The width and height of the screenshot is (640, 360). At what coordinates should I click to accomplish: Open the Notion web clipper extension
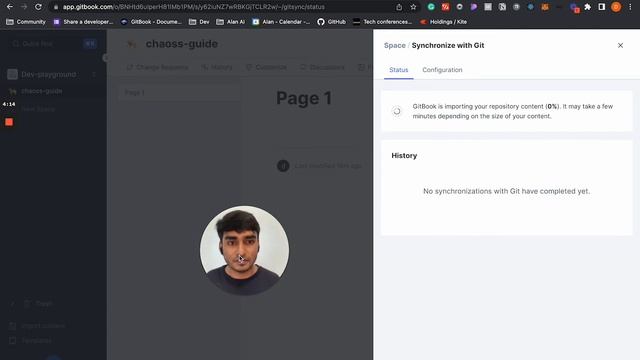pyautogui.click(x=502, y=7)
